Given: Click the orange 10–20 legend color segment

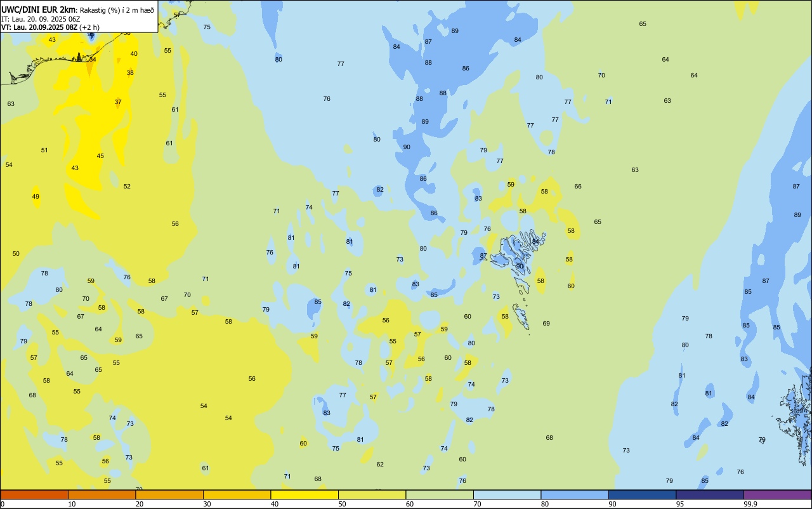Looking at the screenshot, I should (101, 494).
